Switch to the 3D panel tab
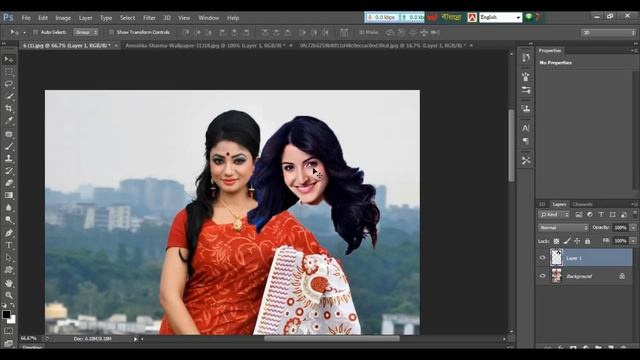 click(542, 204)
